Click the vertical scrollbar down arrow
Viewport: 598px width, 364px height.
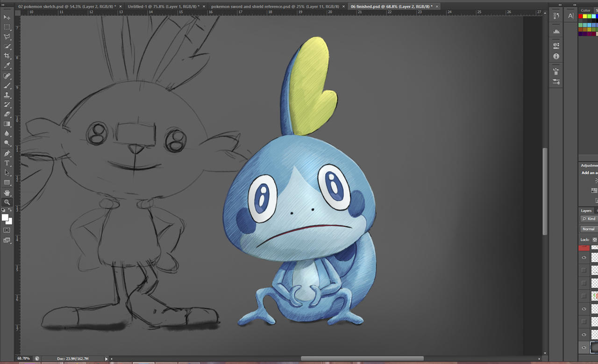tap(545, 352)
